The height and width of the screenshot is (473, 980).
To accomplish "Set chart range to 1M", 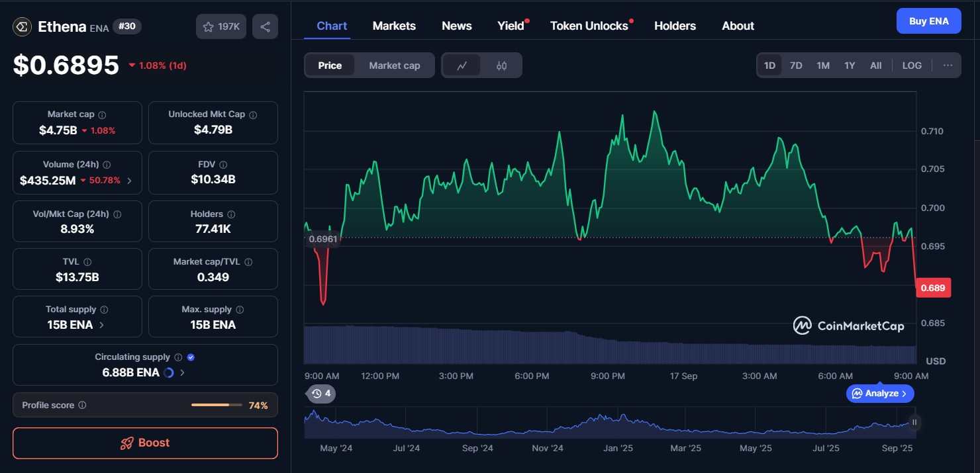I will pyautogui.click(x=823, y=65).
